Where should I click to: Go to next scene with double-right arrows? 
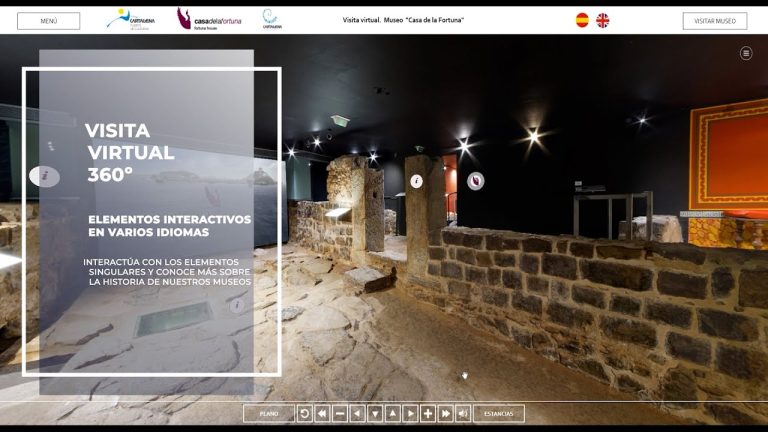tap(446, 414)
